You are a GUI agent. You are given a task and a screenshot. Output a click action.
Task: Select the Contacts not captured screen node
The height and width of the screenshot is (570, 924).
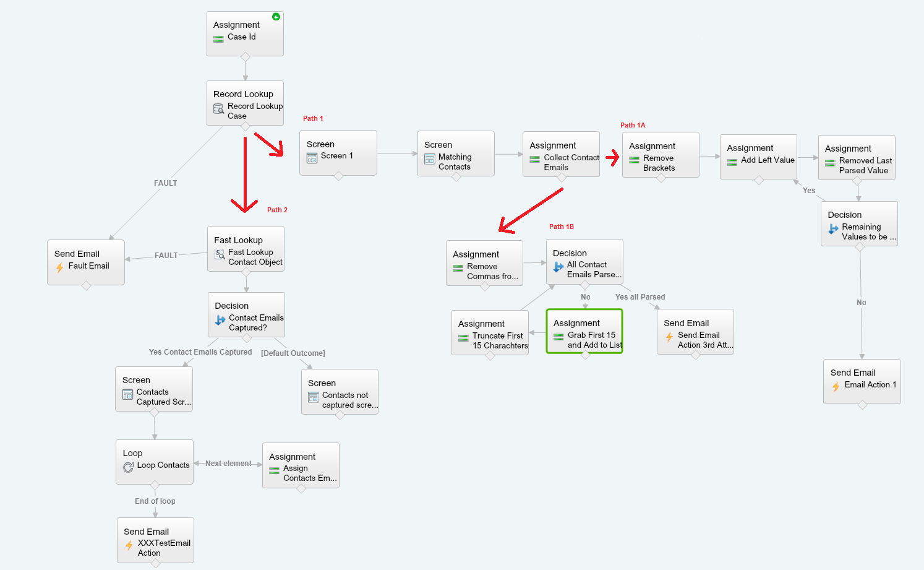(339, 391)
